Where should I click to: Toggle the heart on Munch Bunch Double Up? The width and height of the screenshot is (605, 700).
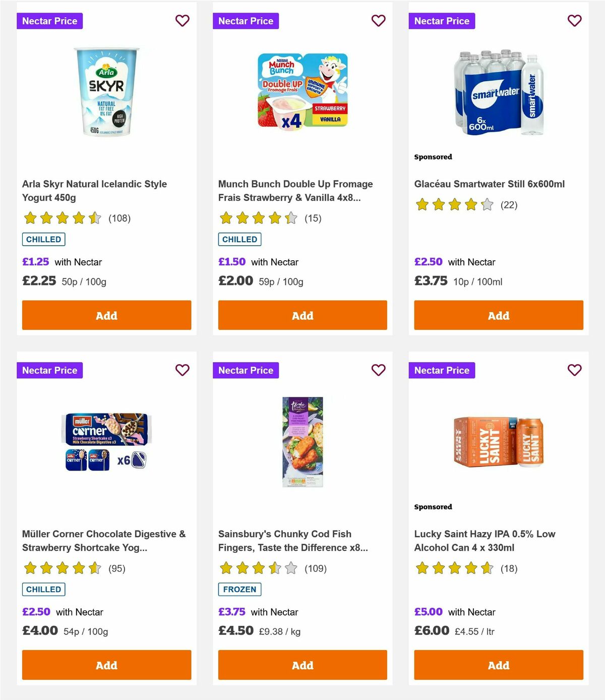378,21
